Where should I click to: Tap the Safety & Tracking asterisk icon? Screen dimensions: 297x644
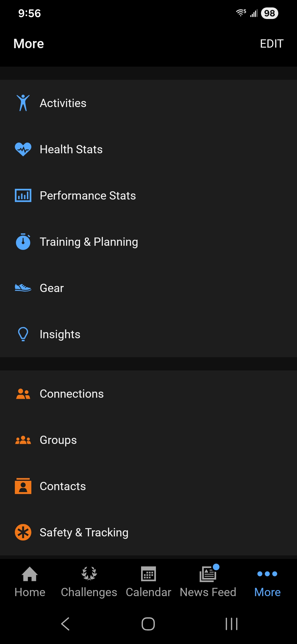[x=23, y=532]
